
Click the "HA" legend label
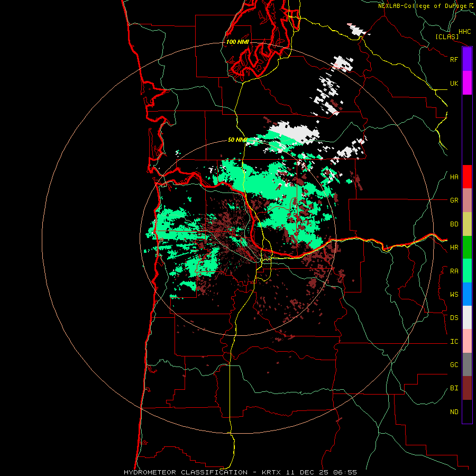(x=454, y=177)
